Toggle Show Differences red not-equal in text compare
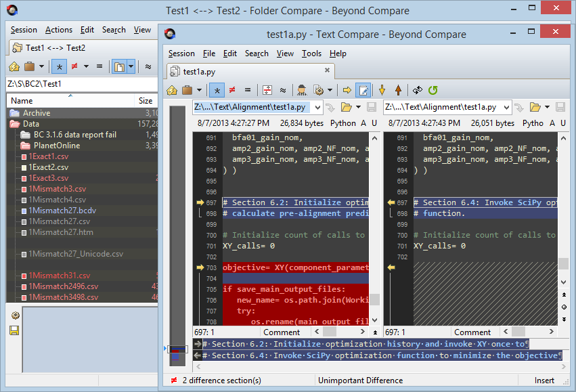 (x=232, y=89)
